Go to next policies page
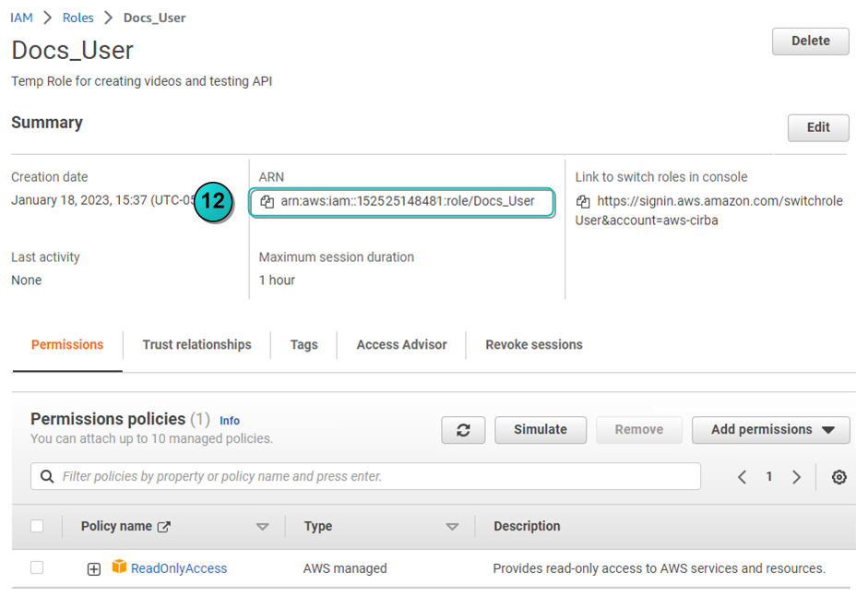The image size is (868, 597). (797, 477)
